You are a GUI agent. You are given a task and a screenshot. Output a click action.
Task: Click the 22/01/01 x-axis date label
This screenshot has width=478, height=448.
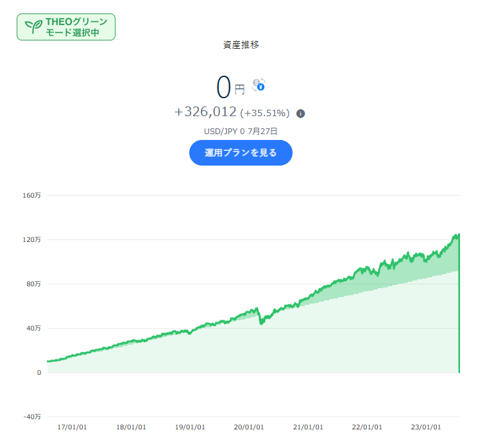click(x=367, y=427)
